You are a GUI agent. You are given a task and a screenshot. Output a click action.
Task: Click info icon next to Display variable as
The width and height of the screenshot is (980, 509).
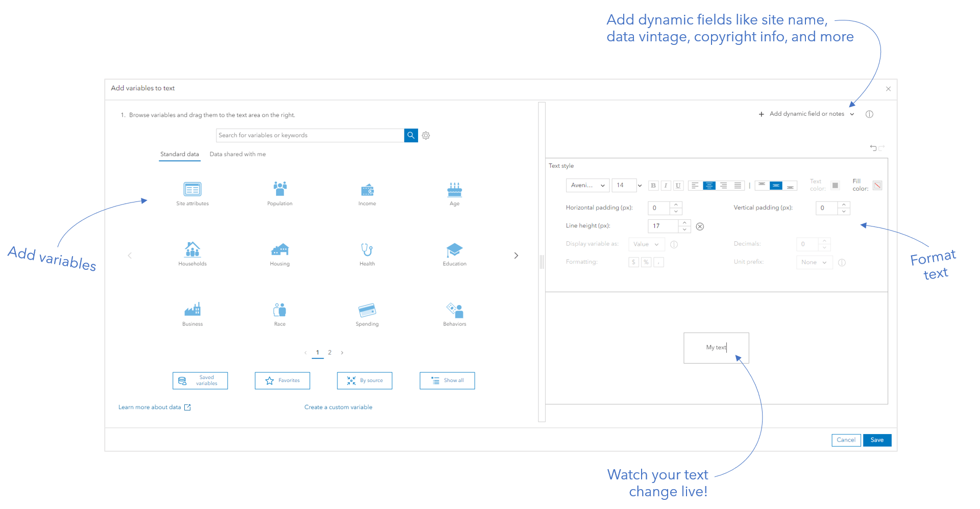(674, 244)
